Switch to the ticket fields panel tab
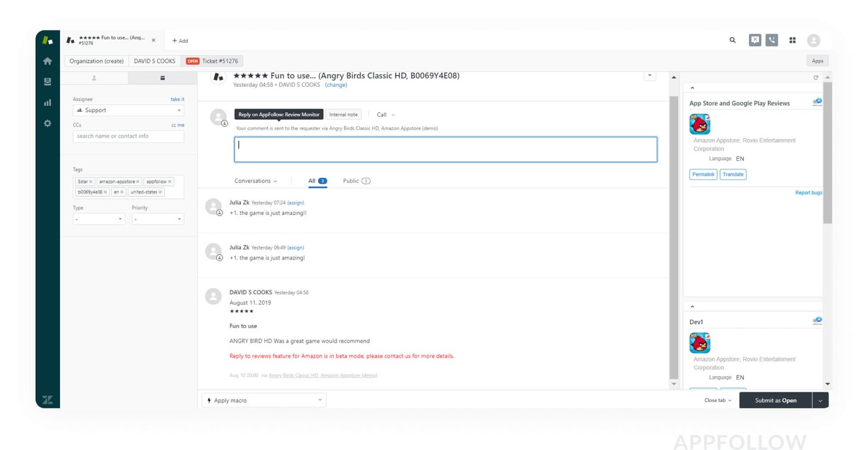This screenshot has height=450, width=868. 162,78
